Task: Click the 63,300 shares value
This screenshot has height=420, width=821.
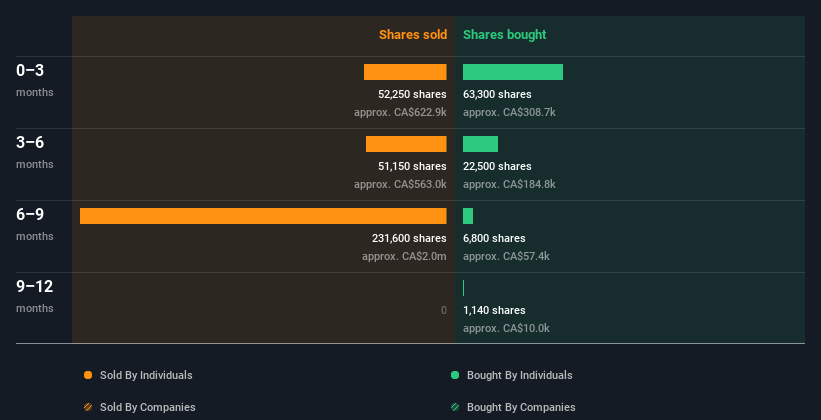Action: click(497, 94)
